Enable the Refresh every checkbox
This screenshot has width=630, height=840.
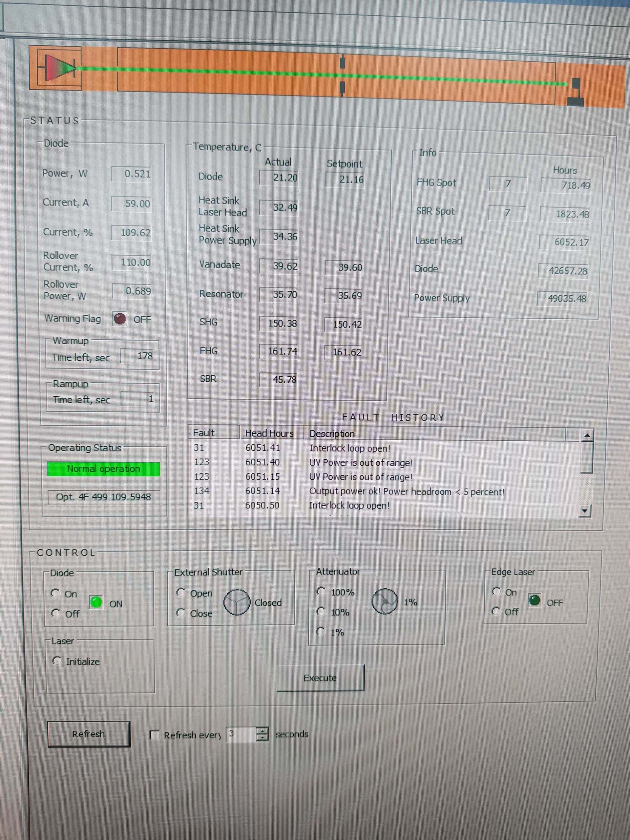click(x=154, y=734)
